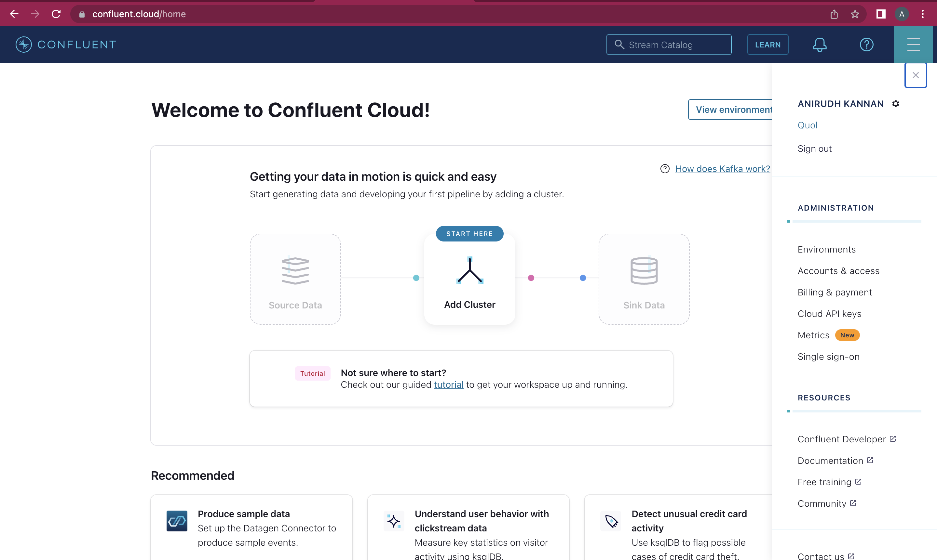Click the Datagen Connector icon
937x560 pixels.
pos(177,521)
